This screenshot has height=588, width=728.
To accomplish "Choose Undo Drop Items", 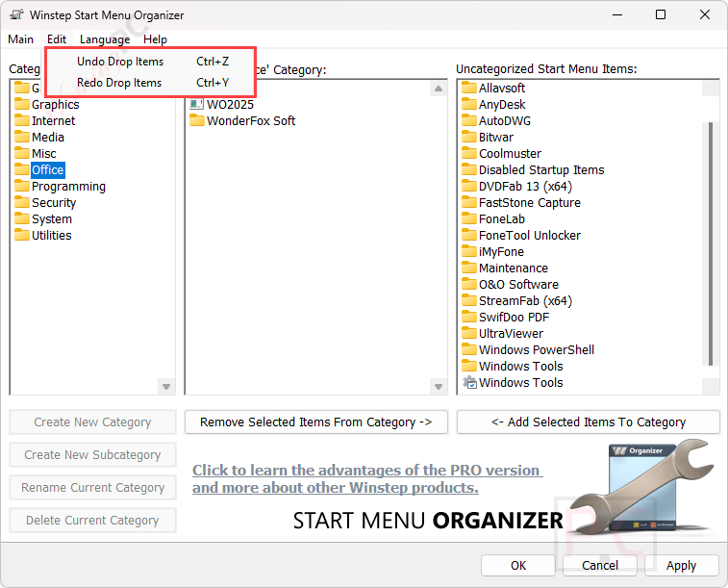I will click(152, 62).
